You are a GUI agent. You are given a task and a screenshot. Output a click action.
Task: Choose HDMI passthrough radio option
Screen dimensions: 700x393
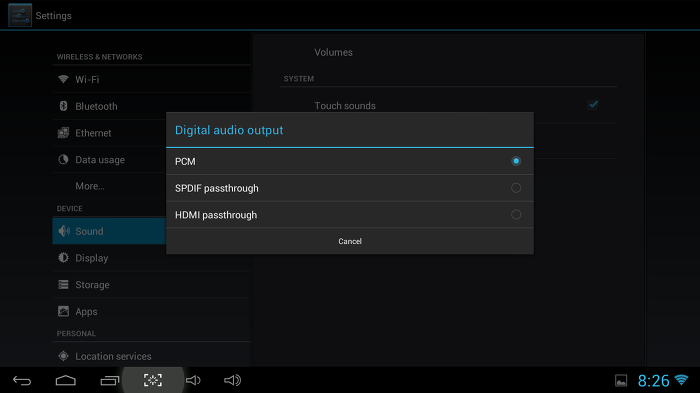516,215
